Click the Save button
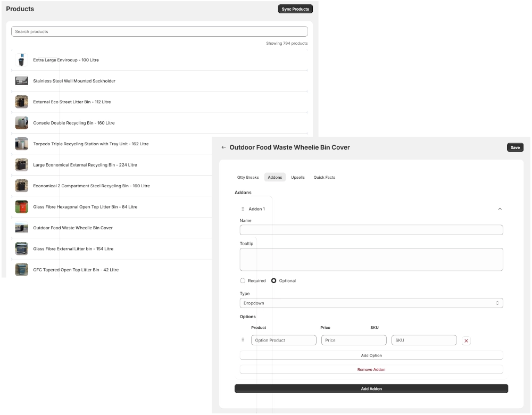 pos(515,147)
